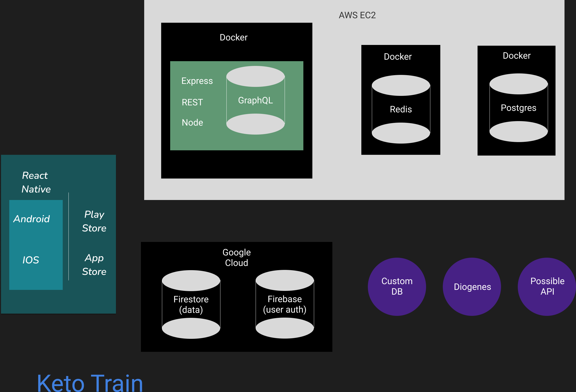Viewport: 576px width, 392px height.
Task: Expand the Docker container holding Redis
Action: pos(398,57)
